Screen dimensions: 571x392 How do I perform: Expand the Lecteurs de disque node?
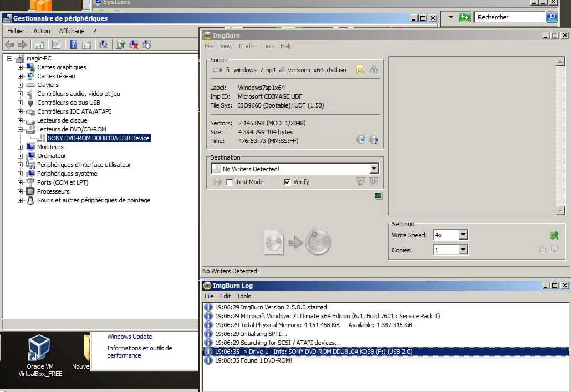coord(21,120)
